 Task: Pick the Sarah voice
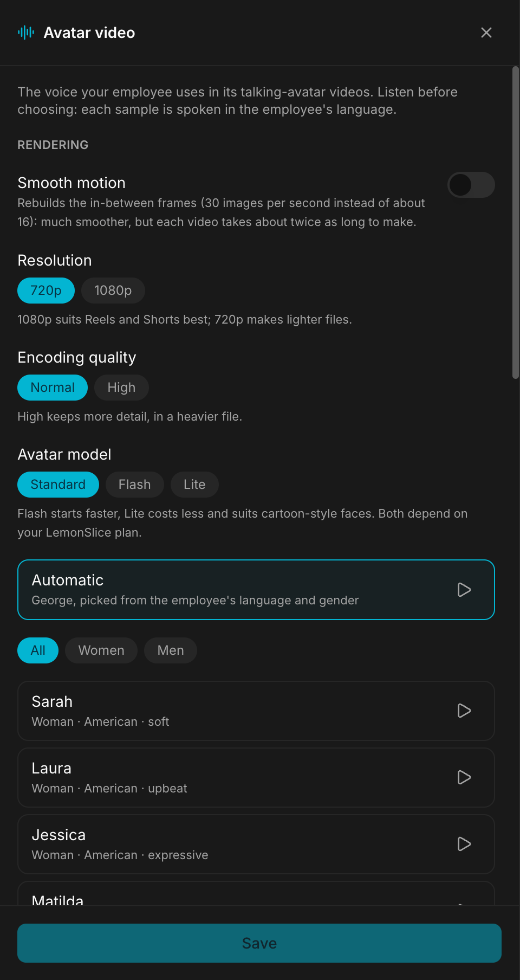(x=256, y=711)
